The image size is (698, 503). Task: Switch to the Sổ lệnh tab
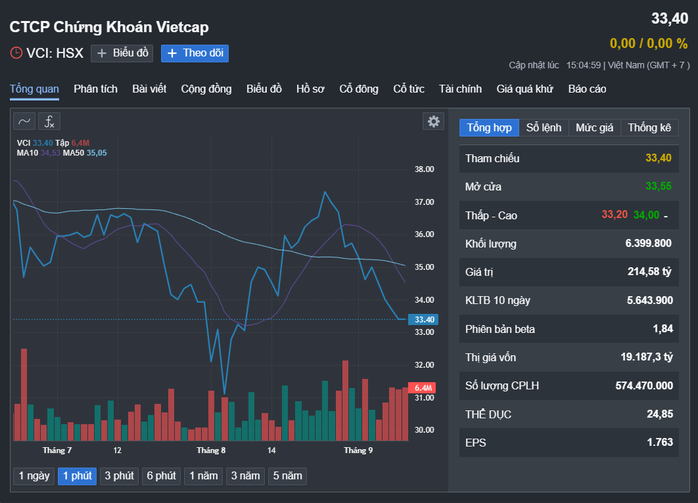tap(544, 128)
